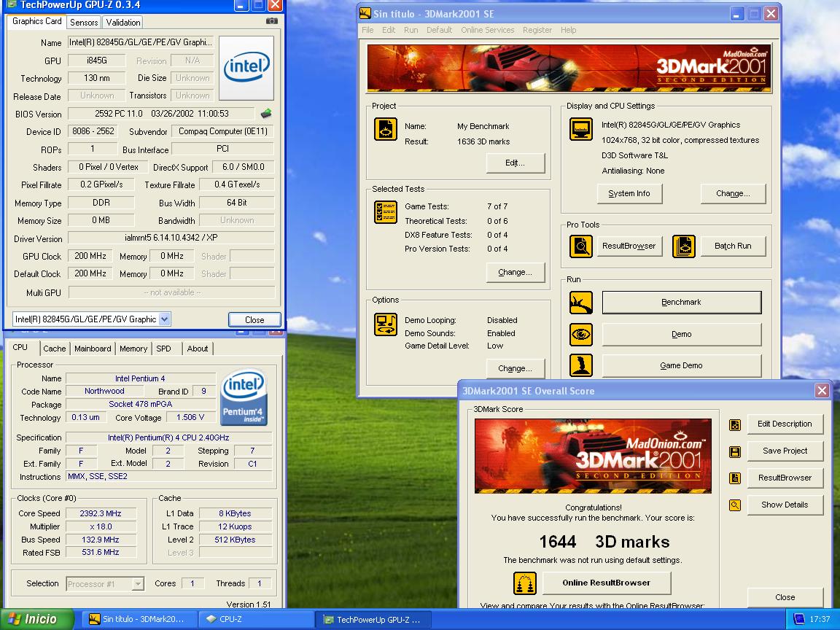The width and height of the screenshot is (840, 630).
Task: Click Close in the Overall Score window
Action: (785, 597)
